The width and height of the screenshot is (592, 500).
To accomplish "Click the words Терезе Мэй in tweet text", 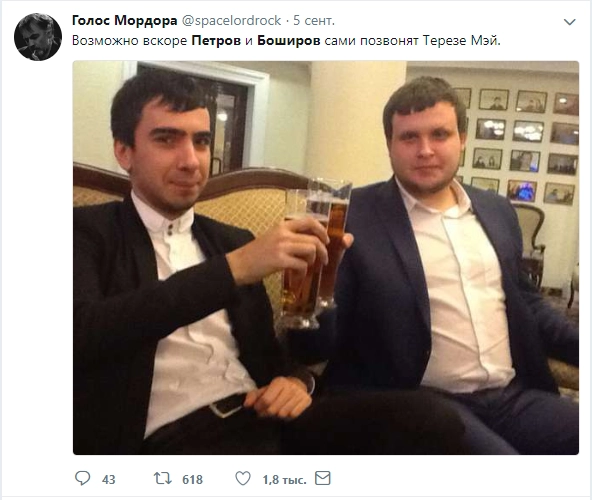I will click(461, 40).
